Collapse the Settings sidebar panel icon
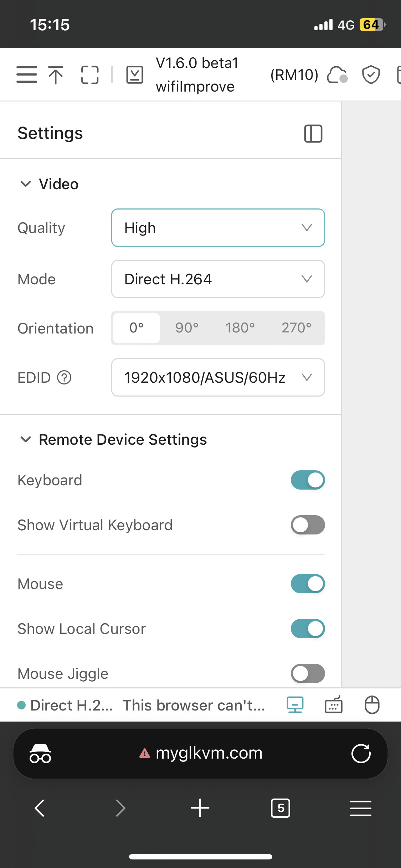The width and height of the screenshot is (401, 868). tap(313, 134)
